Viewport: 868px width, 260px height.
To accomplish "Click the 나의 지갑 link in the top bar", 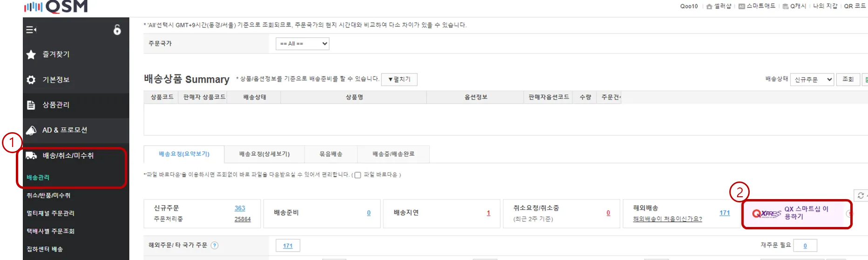I will point(825,7).
